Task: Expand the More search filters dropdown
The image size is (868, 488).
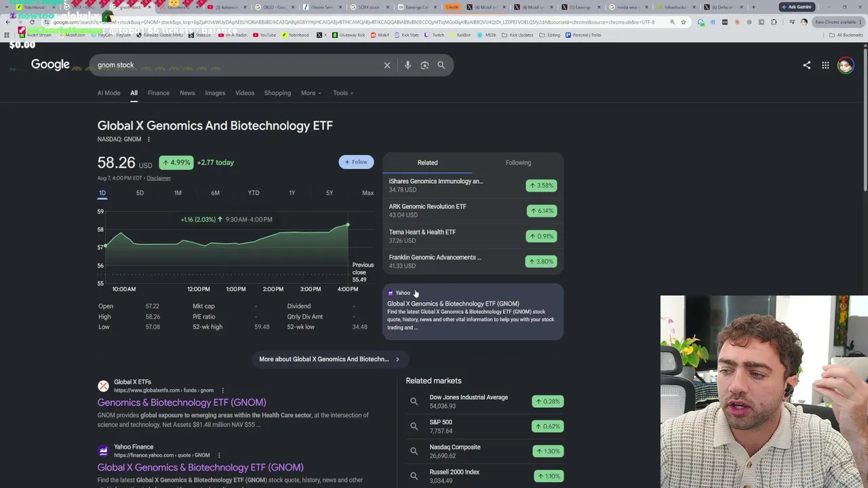Action: click(x=311, y=93)
